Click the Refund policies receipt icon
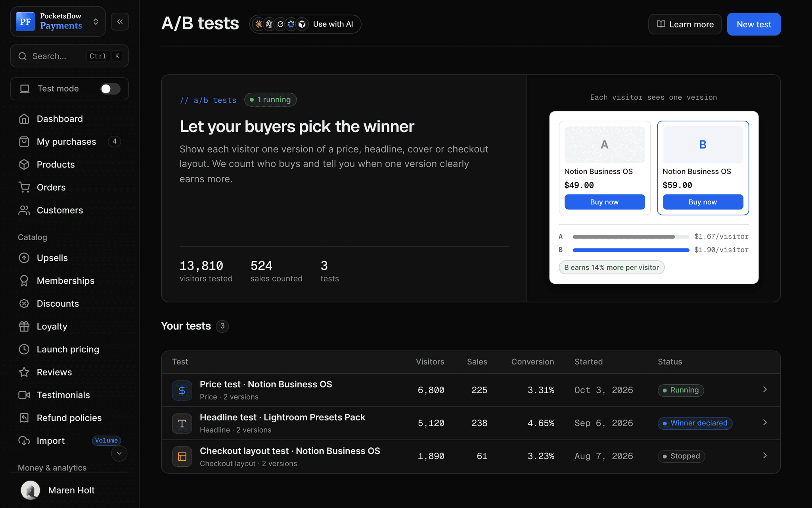 tap(24, 418)
